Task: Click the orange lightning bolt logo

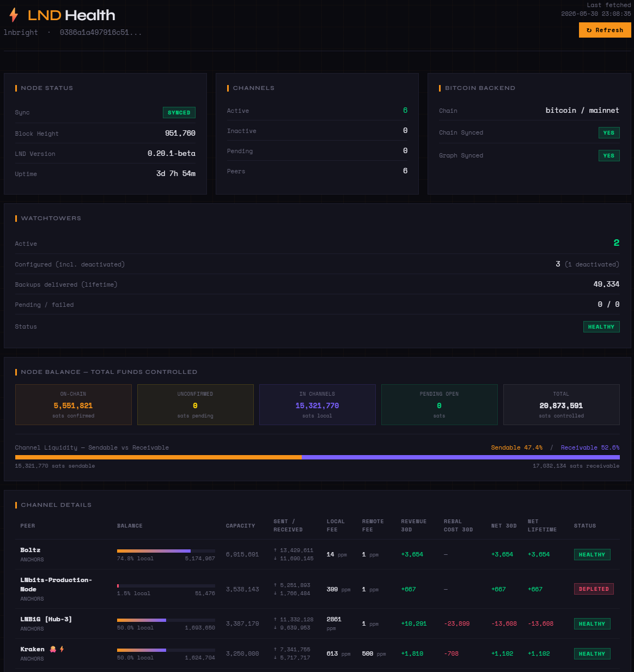Action: coord(14,15)
